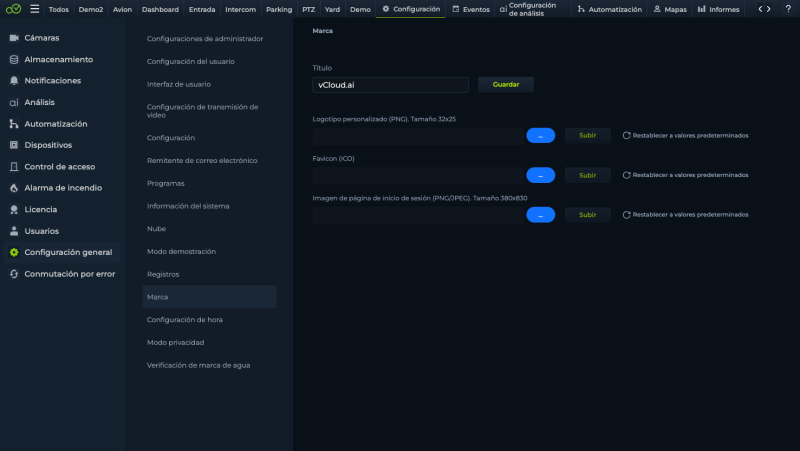Open the PTZ tab
Screen dimensions: 800x451
point(309,9)
